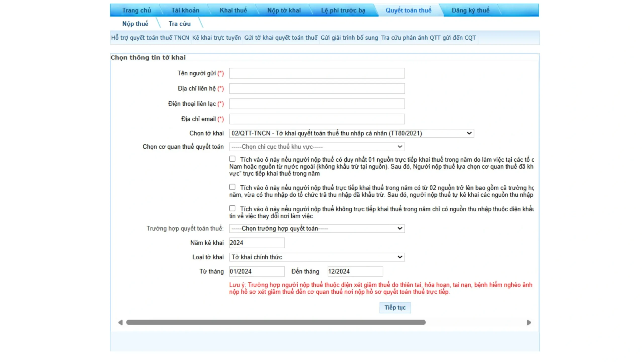Screen dimensions: 644x362
Task: Open the Đăng ký thuế tab
Action: pos(470,10)
